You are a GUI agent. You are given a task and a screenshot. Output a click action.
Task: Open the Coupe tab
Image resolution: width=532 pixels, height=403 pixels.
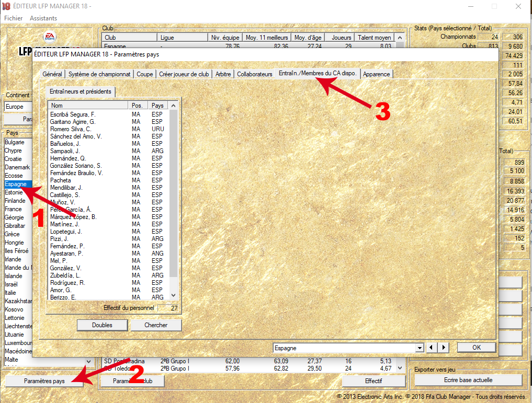[x=144, y=74]
